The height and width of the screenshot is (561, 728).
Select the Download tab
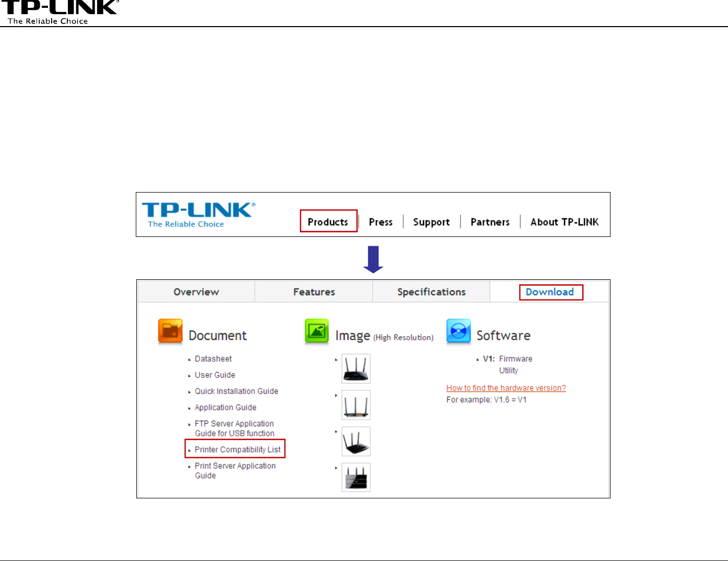[550, 292]
